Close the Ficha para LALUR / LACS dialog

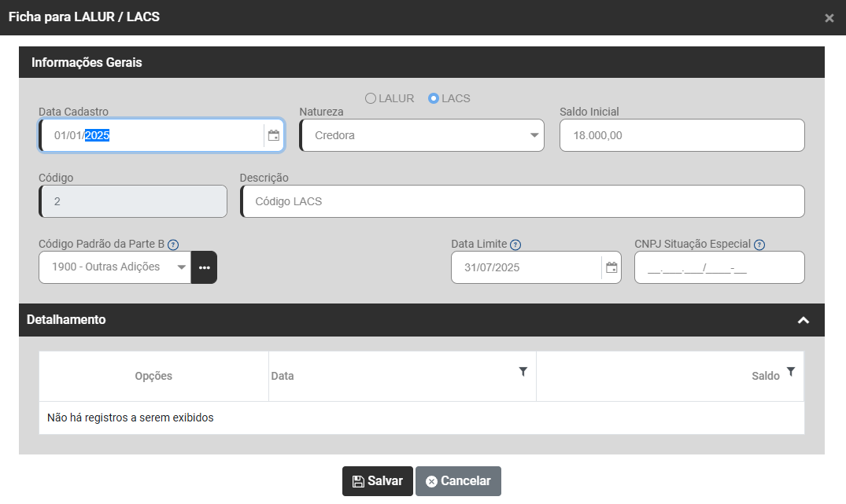(829, 18)
